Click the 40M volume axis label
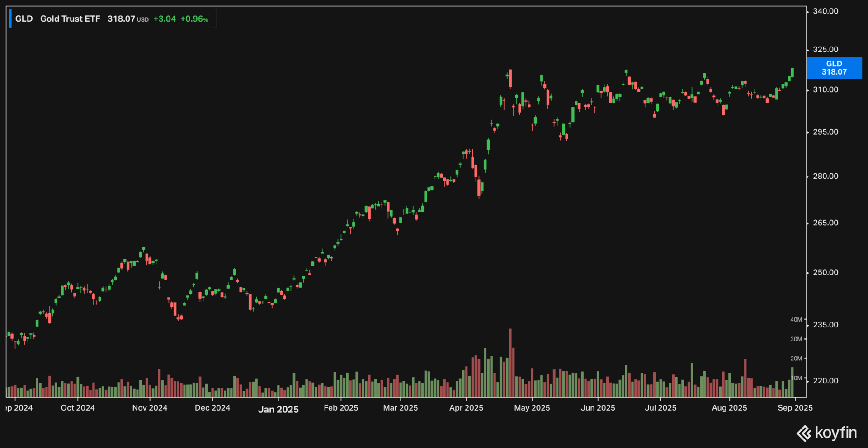 [796, 320]
